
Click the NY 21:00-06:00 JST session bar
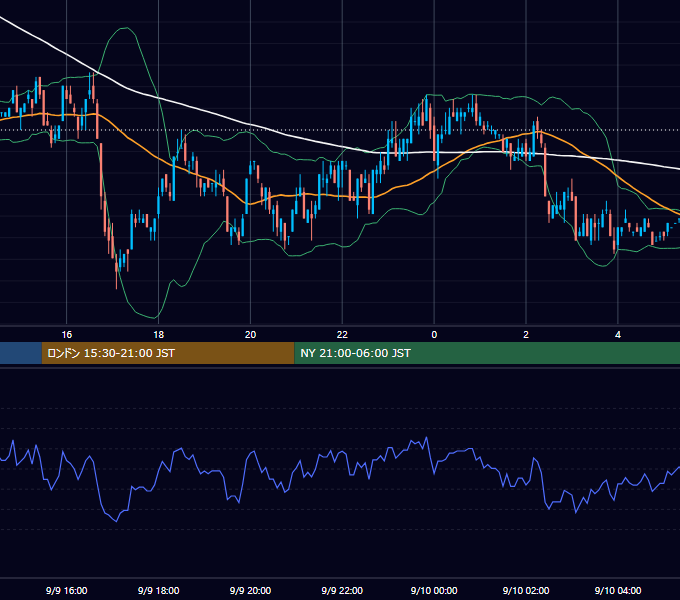tap(487, 353)
